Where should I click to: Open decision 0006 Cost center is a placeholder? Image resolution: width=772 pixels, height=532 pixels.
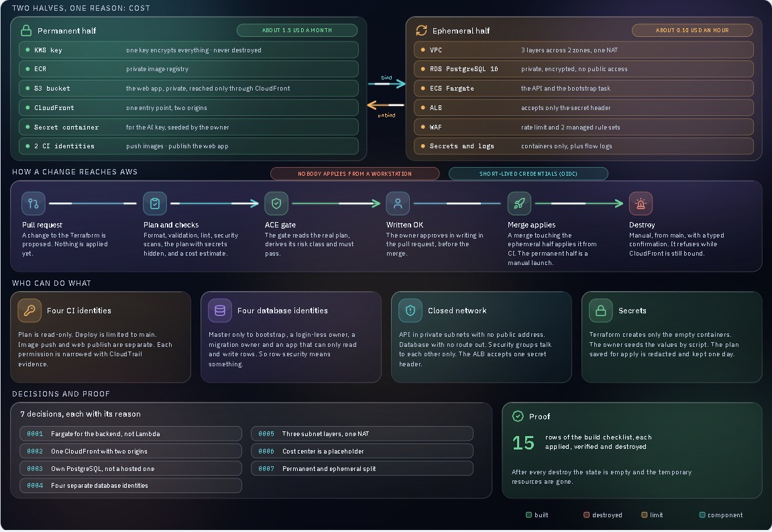click(x=362, y=451)
